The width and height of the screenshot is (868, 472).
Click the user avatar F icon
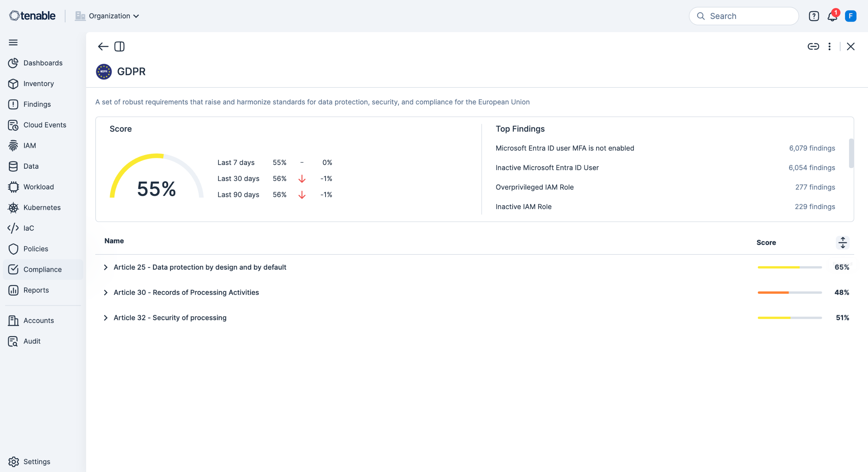[850, 16]
